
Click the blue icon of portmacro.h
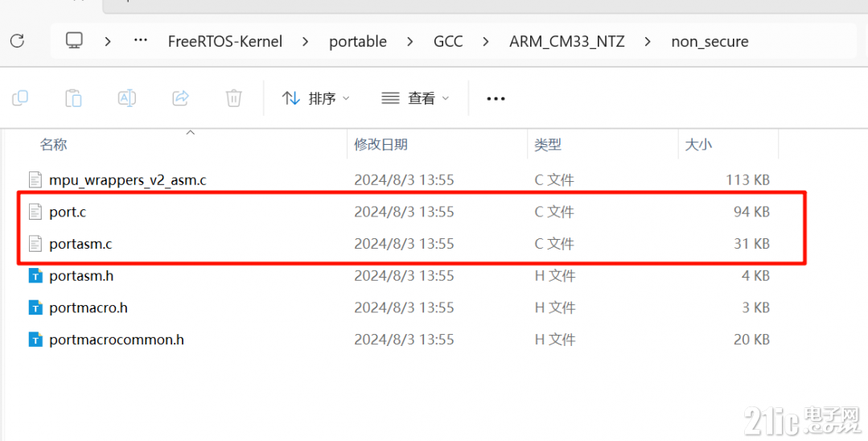(x=35, y=307)
